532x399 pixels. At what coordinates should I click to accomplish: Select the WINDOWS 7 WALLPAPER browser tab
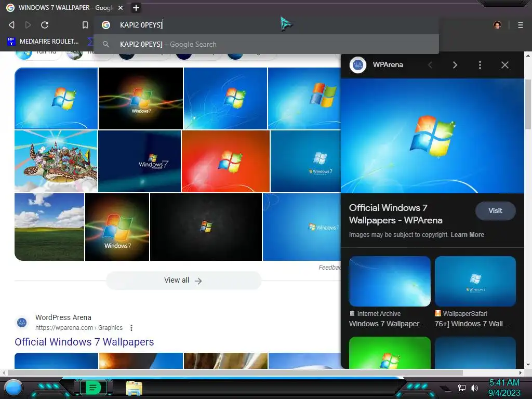[64, 8]
